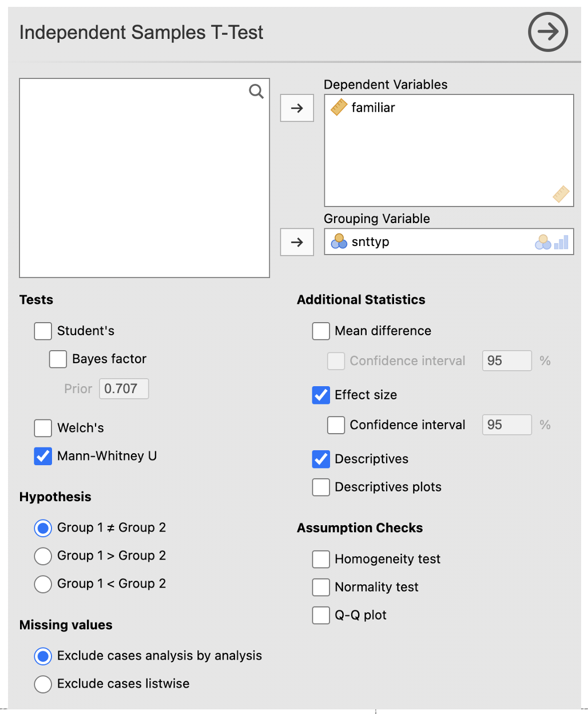Select the familiar variable ruler icon
Screen dimensions: 588x714
coord(339,108)
